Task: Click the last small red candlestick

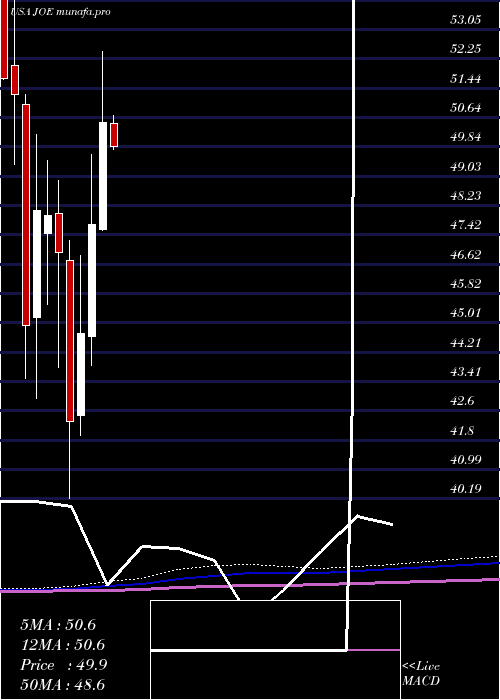Action: pos(114,135)
